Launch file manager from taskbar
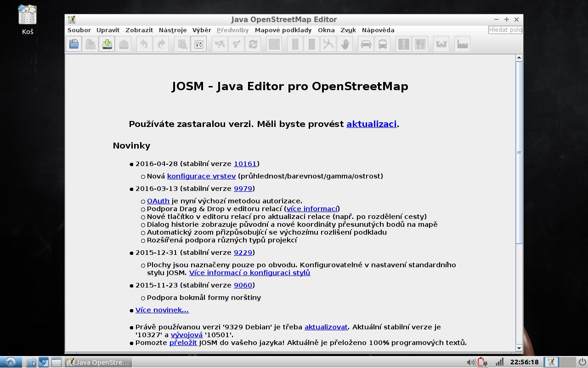Image resolution: width=588 pixels, height=368 pixels. pyautogui.click(x=31, y=362)
